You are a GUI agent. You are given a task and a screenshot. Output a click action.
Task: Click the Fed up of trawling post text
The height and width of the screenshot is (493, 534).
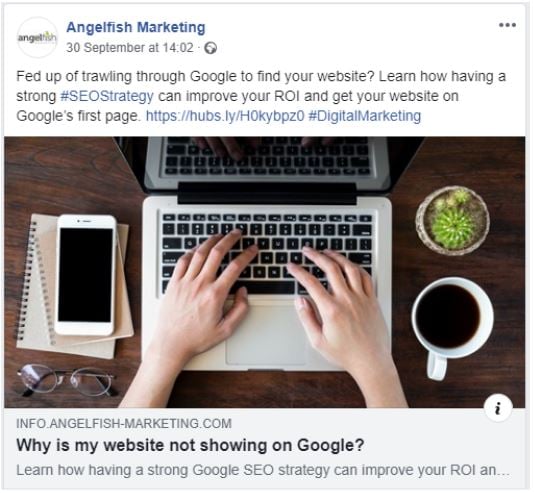pyautogui.click(x=261, y=96)
